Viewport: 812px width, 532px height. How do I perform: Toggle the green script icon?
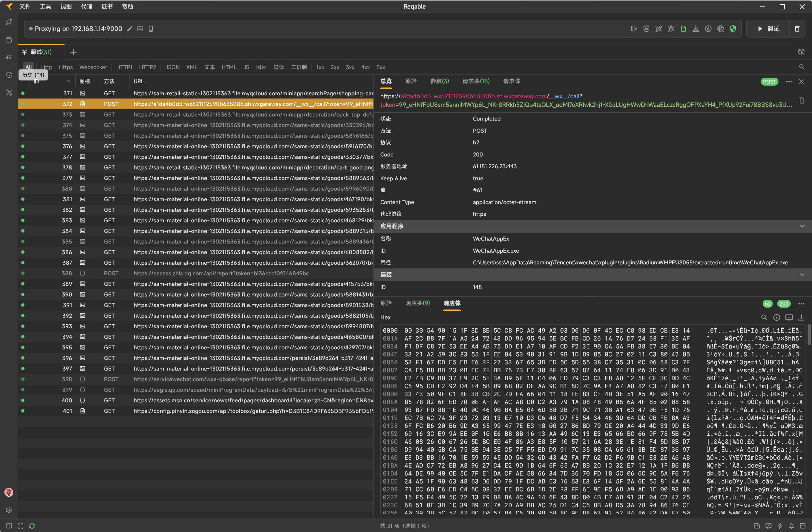[683, 29]
